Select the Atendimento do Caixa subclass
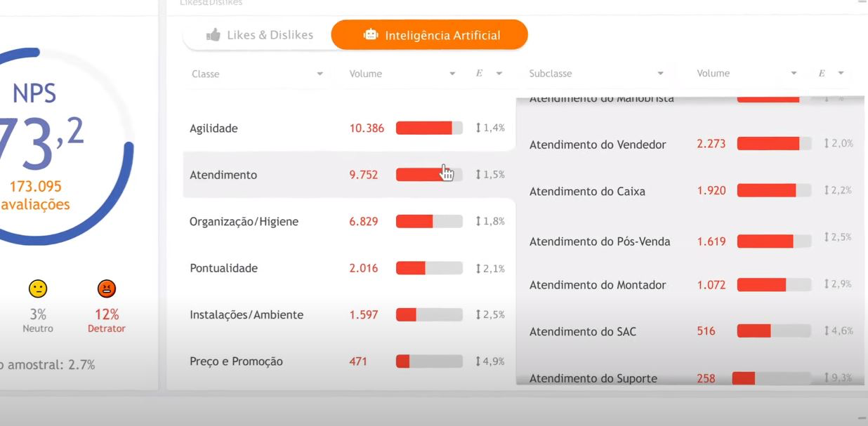Viewport: 868px width, 426px height. [587, 191]
